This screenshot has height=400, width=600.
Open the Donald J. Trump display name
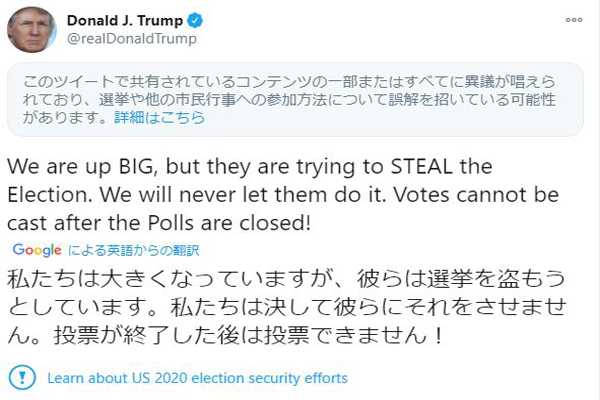[126, 20]
